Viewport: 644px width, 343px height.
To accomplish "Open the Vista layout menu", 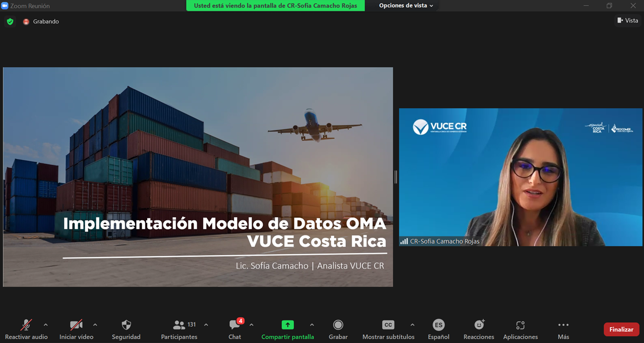I will 628,21.
